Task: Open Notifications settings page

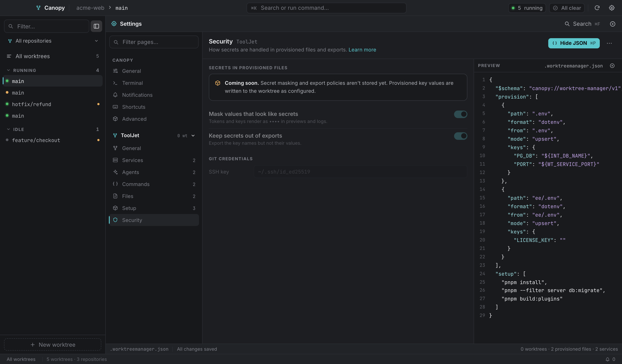Action: [x=154, y=95]
